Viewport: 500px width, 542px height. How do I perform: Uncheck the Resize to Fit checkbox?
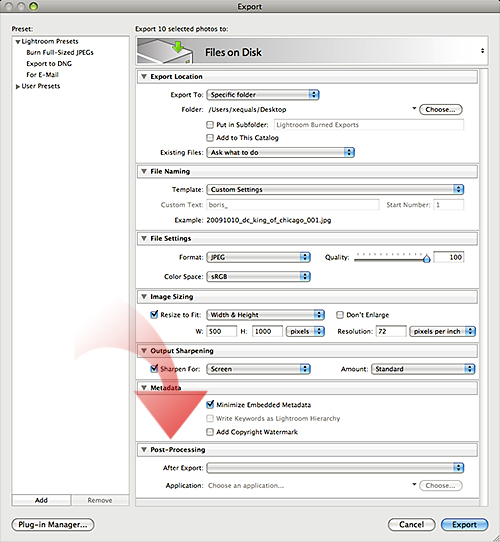pos(154,315)
